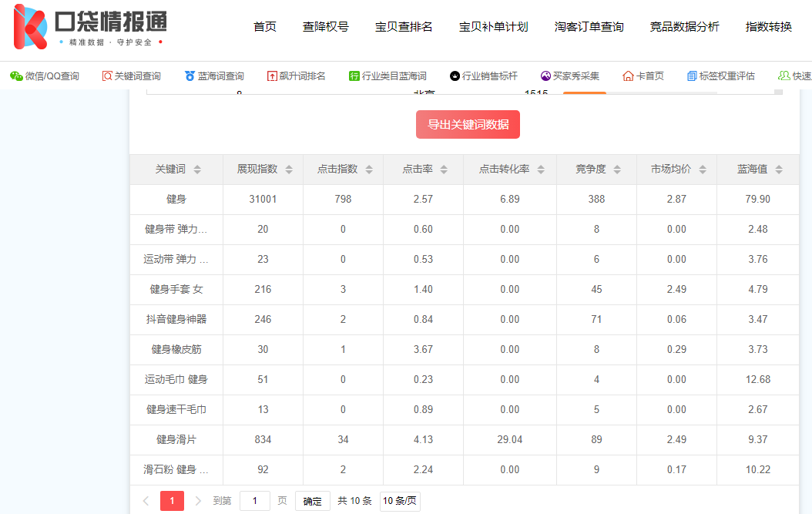Click the 卡首页 home icon
The width and height of the screenshot is (812, 514).
tap(628, 76)
